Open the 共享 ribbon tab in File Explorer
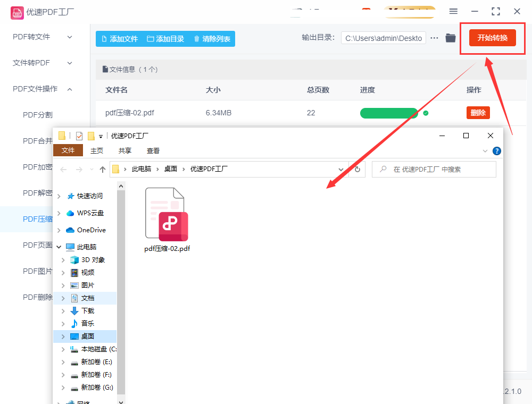Screen dimensions: 532x404 coord(125,151)
